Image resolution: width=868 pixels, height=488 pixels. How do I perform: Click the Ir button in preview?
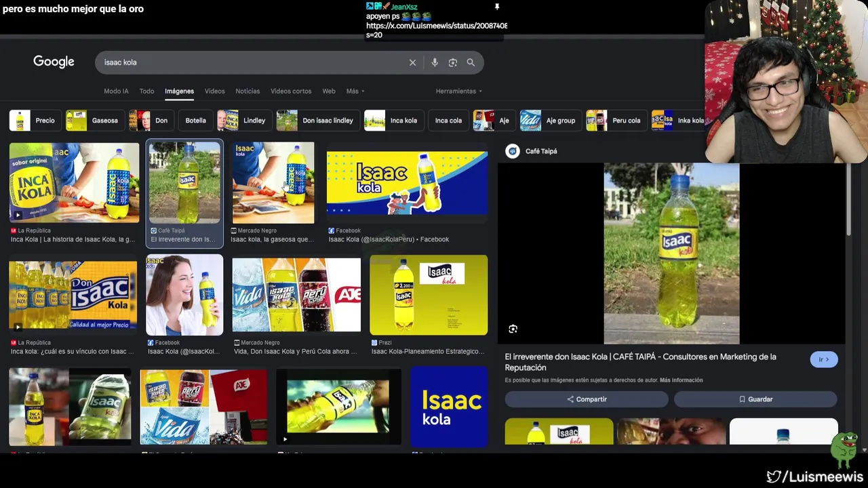[x=824, y=359]
